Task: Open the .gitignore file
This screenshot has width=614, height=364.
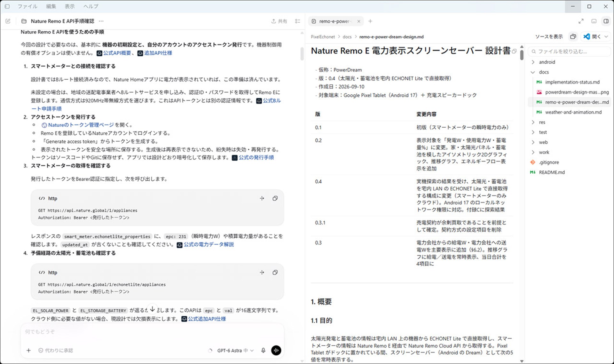Action: [x=569, y=162]
